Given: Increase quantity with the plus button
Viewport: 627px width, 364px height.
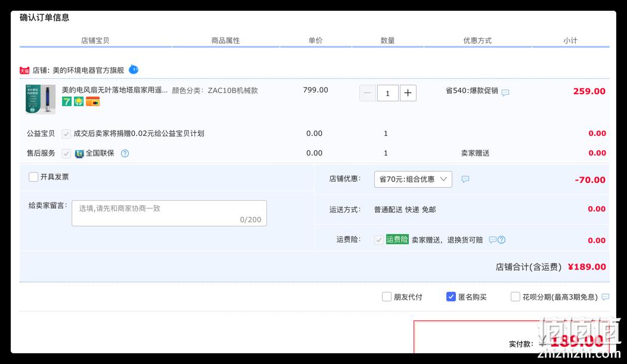Looking at the screenshot, I should tap(408, 93).
